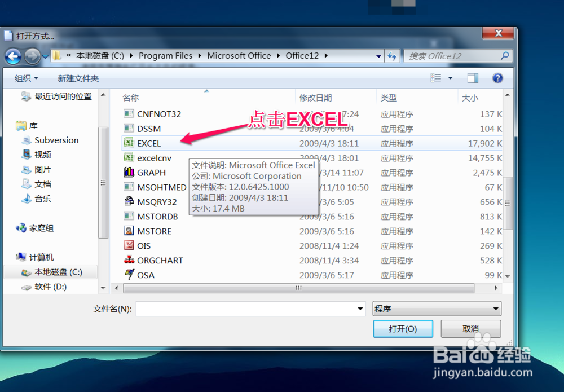Select Subversion library

coord(50,140)
